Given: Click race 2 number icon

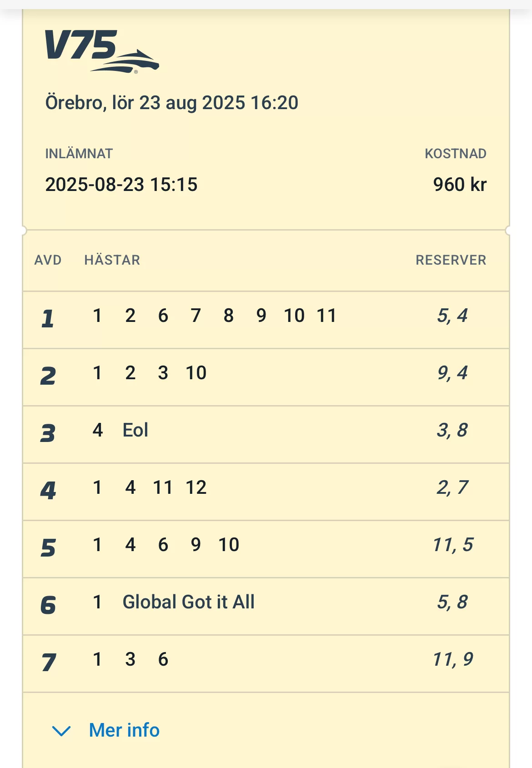Looking at the screenshot, I should point(48,376).
